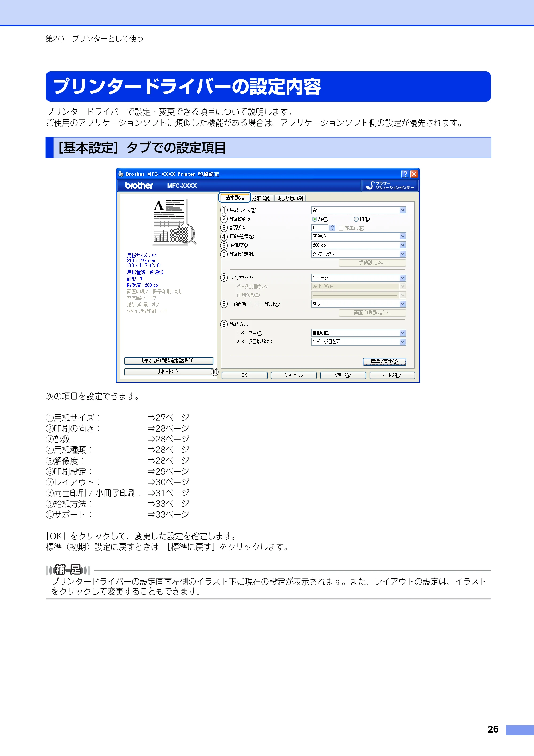Viewport: 534px width, 756px height.
Task: Click the ページの順序 左上から右 dropdown
Action: pyautogui.click(x=359, y=287)
